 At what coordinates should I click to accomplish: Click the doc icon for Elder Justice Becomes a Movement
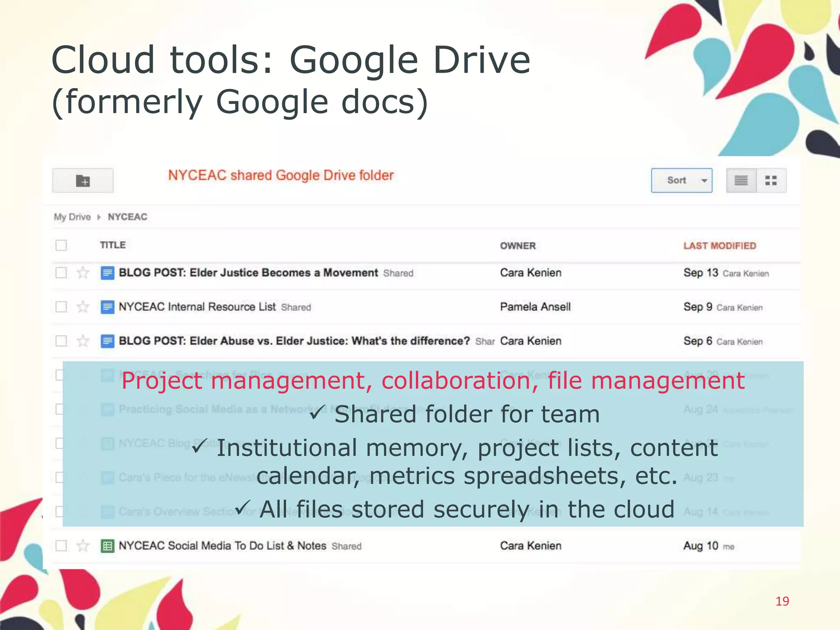point(107,273)
